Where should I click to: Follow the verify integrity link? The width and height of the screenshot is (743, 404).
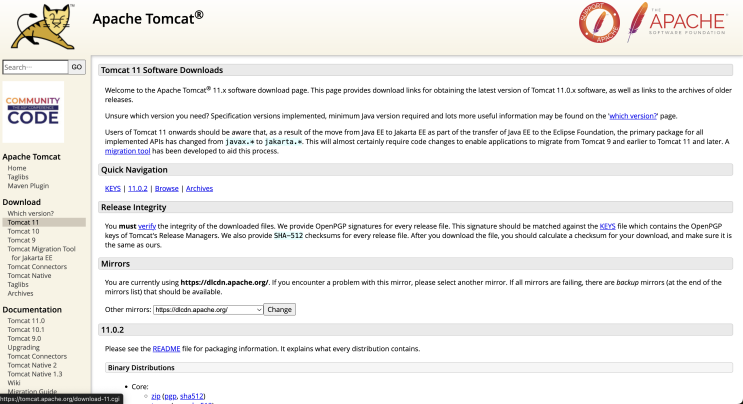(146, 227)
